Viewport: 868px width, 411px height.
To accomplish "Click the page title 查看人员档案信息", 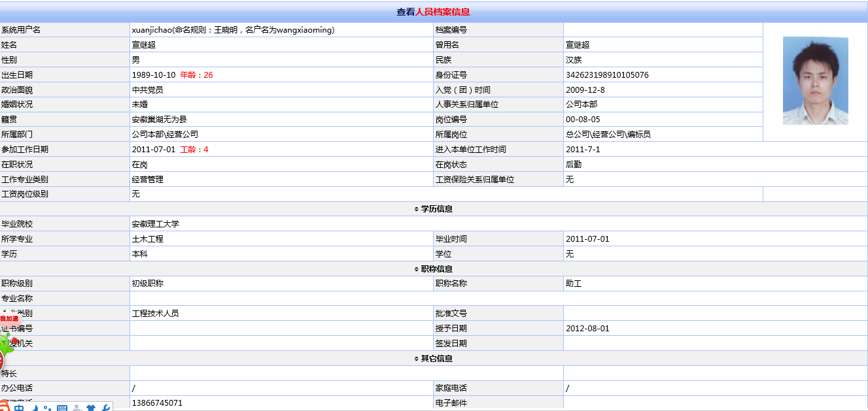I will 433,12.
